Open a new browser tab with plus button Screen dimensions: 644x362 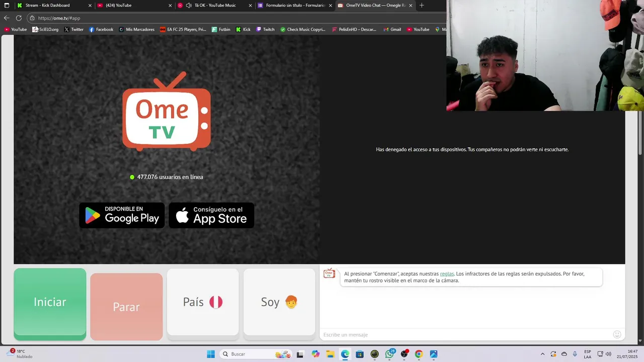pyautogui.click(x=422, y=6)
